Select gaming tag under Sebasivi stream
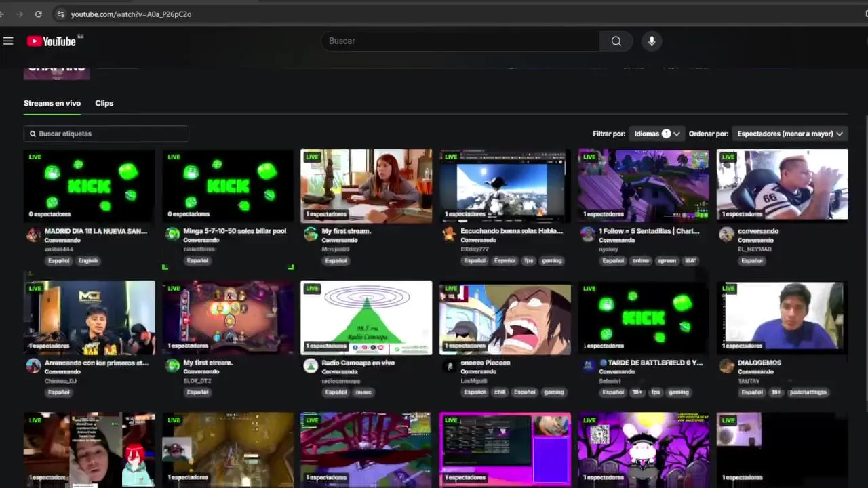Screen dimensions: 868x488 [678, 392]
